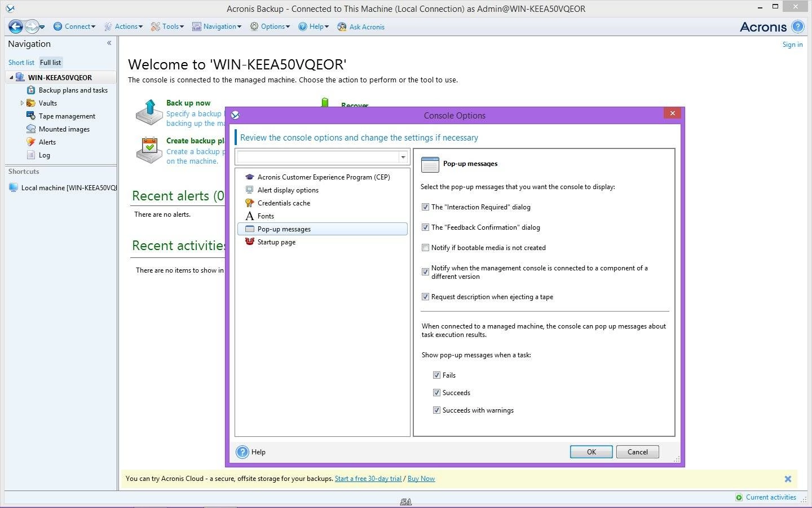Click the Startup page icon
This screenshot has height=508, width=812.
coord(250,242)
